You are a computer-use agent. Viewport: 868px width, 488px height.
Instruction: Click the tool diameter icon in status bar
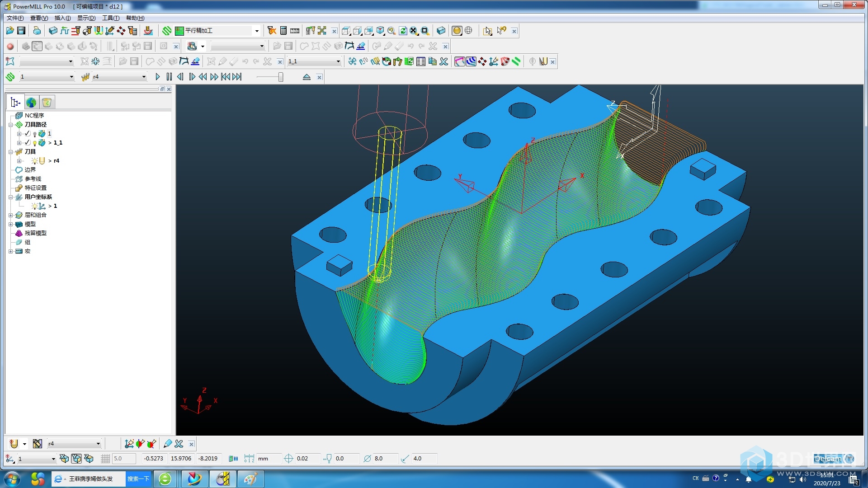pos(367,459)
